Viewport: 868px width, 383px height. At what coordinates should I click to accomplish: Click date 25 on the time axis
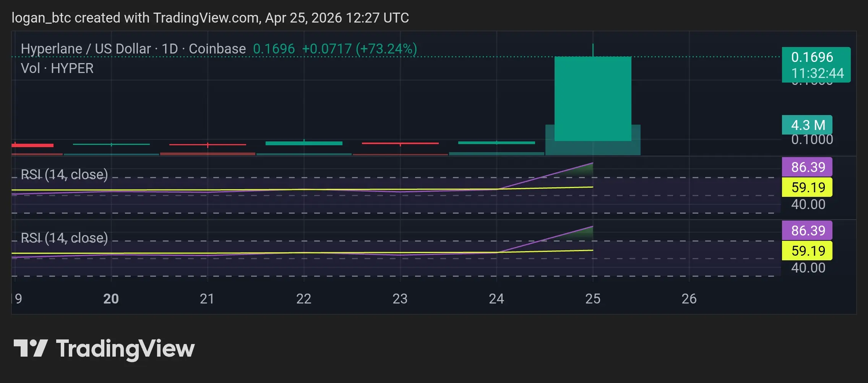point(592,299)
